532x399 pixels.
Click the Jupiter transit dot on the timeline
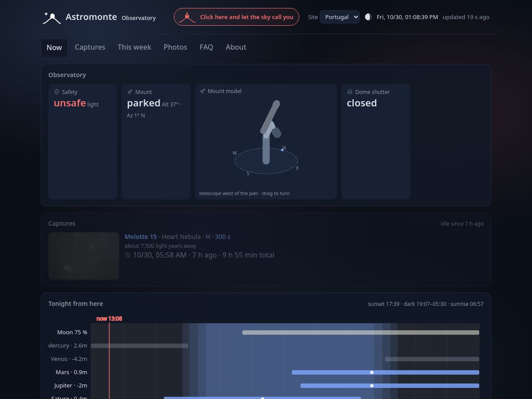372,386
